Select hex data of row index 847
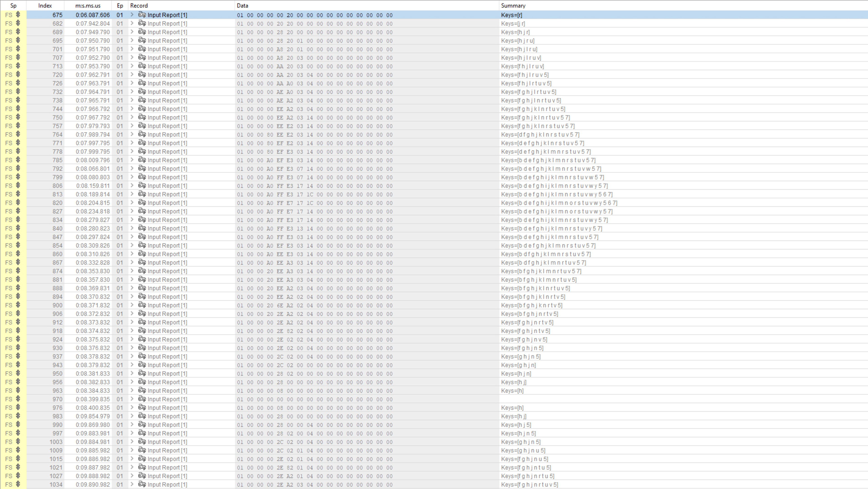This screenshot has height=489, width=868. (x=314, y=237)
